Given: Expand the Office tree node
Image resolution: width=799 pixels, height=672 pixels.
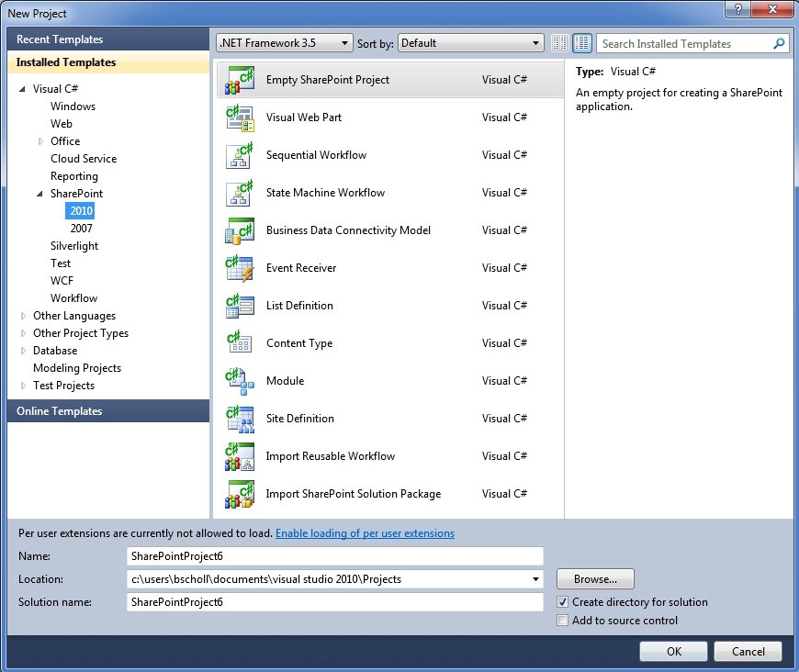Looking at the screenshot, I should click(40, 141).
